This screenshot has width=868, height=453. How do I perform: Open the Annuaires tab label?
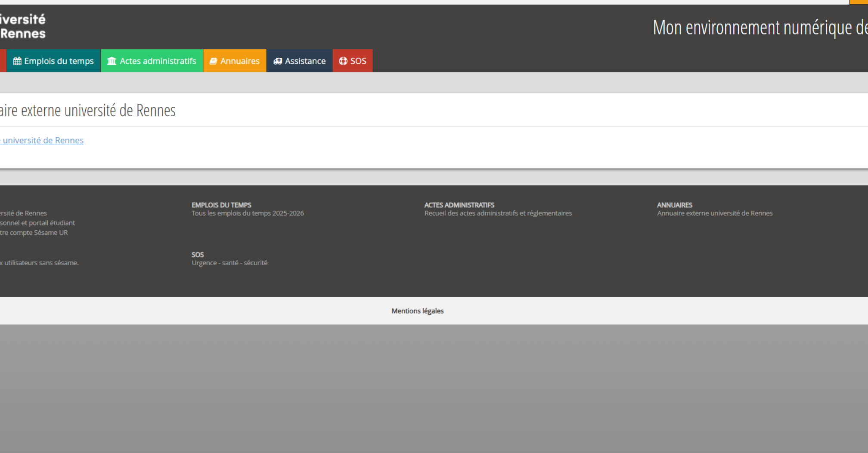(240, 61)
